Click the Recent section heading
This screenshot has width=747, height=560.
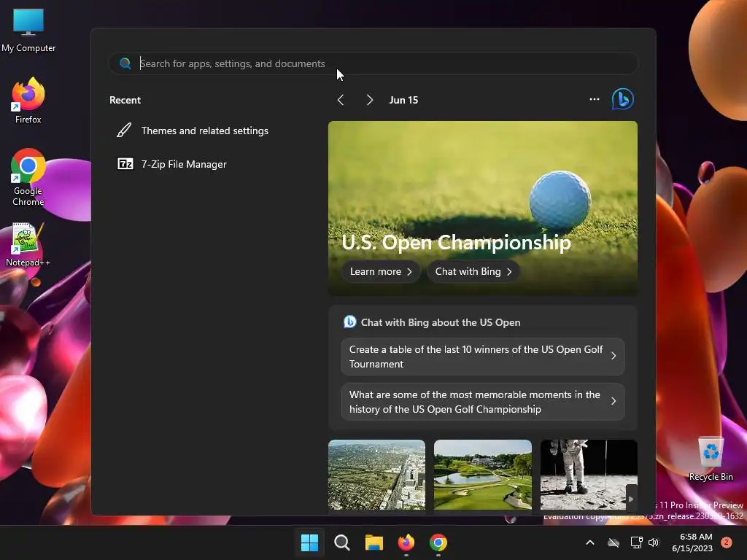(125, 100)
